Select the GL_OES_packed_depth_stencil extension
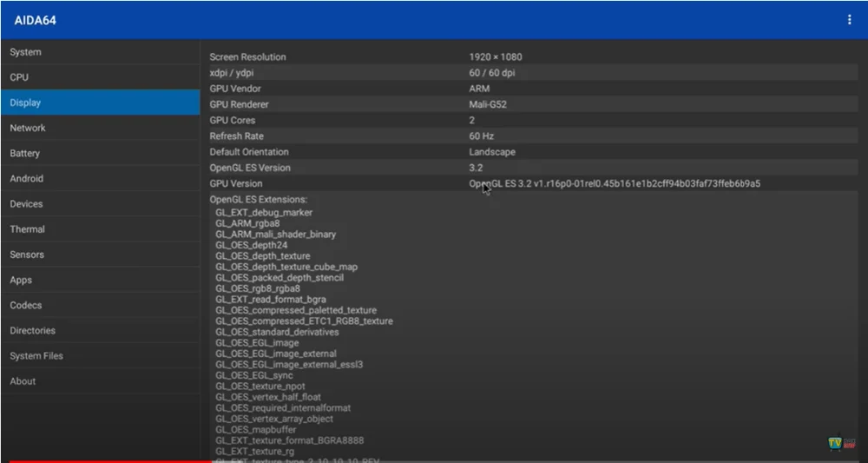Screen dimensions: 868x463 [x=279, y=277]
